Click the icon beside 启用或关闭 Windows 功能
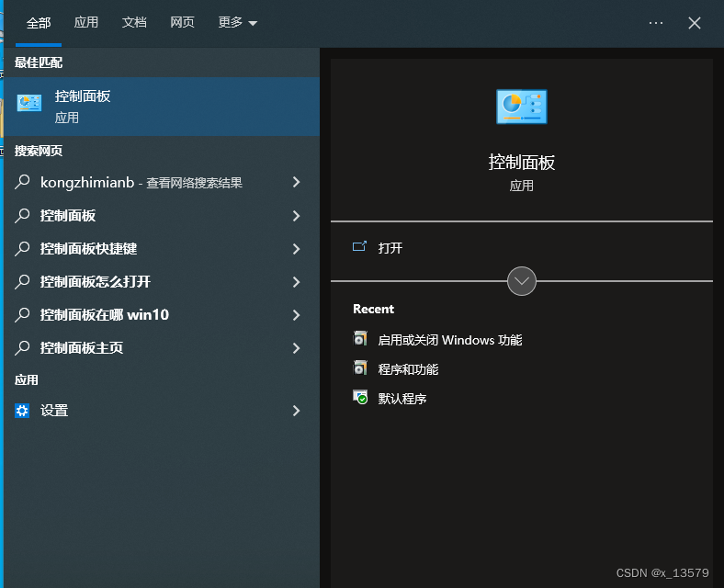The width and height of the screenshot is (724, 588). [x=360, y=338]
